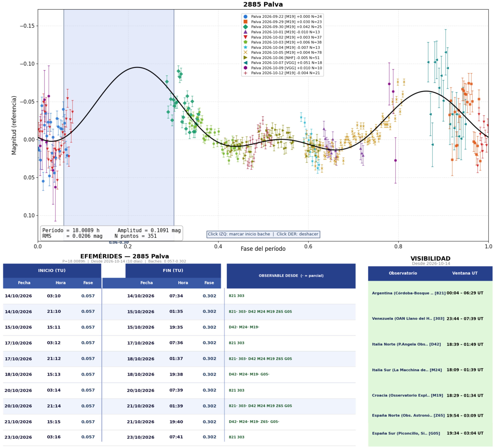Click the blue circle marker for Palva 2026-09-22

click(245, 17)
